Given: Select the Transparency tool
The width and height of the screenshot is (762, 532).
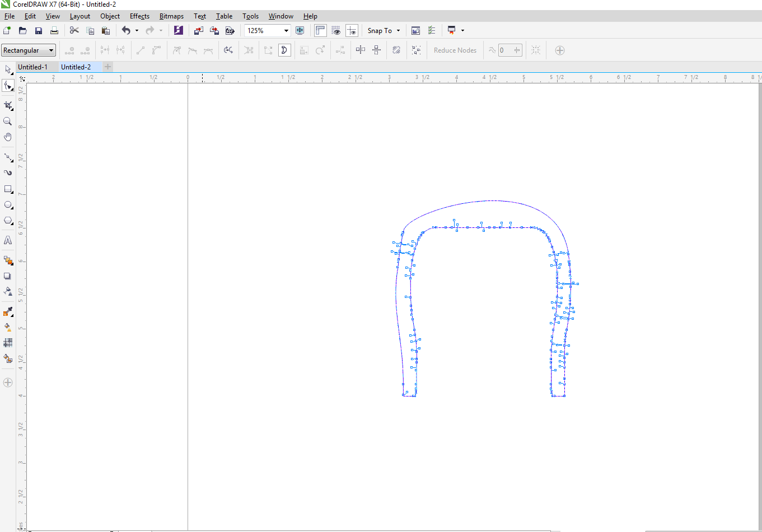Looking at the screenshot, I should pyautogui.click(x=8, y=291).
